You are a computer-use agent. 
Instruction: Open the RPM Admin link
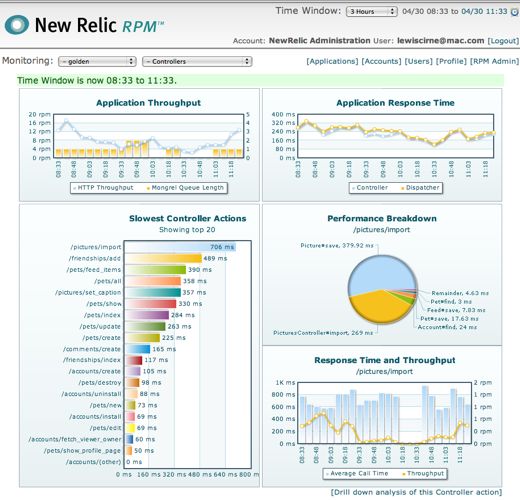point(495,61)
